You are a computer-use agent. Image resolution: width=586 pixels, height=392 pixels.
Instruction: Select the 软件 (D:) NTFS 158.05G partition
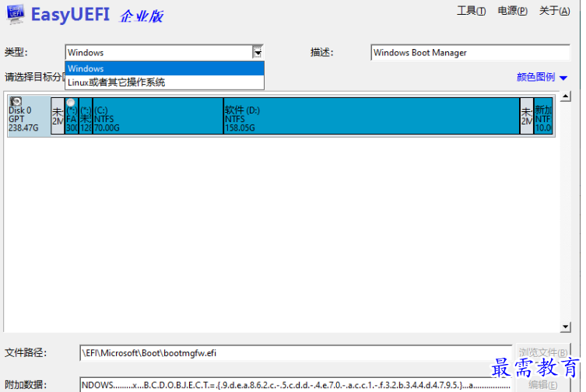(372, 115)
